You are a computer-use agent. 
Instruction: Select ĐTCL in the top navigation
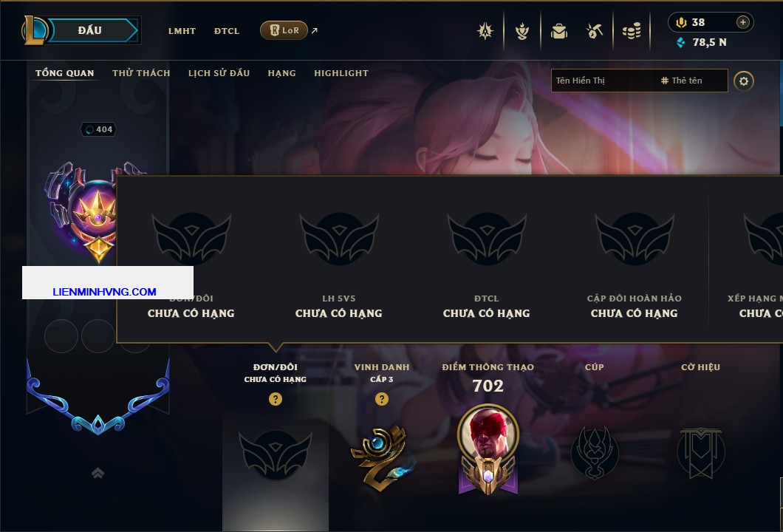coord(227,31)
